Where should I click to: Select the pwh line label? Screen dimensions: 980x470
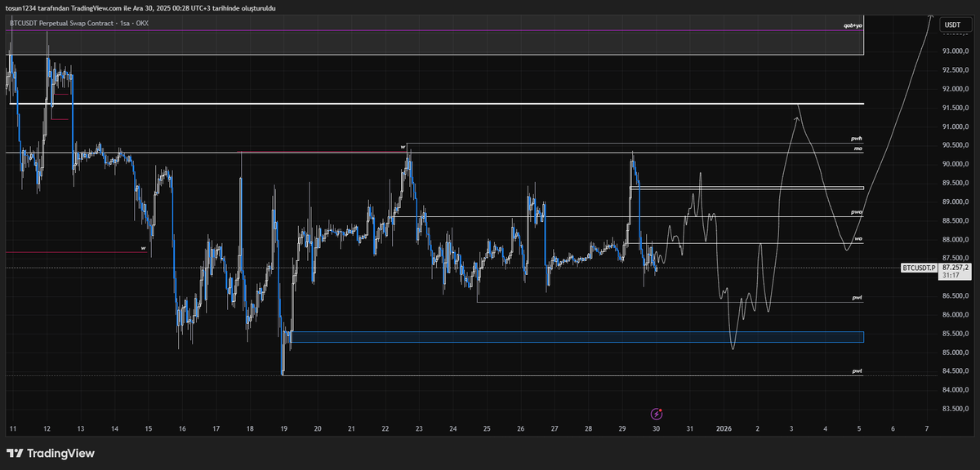coord(857,139)
